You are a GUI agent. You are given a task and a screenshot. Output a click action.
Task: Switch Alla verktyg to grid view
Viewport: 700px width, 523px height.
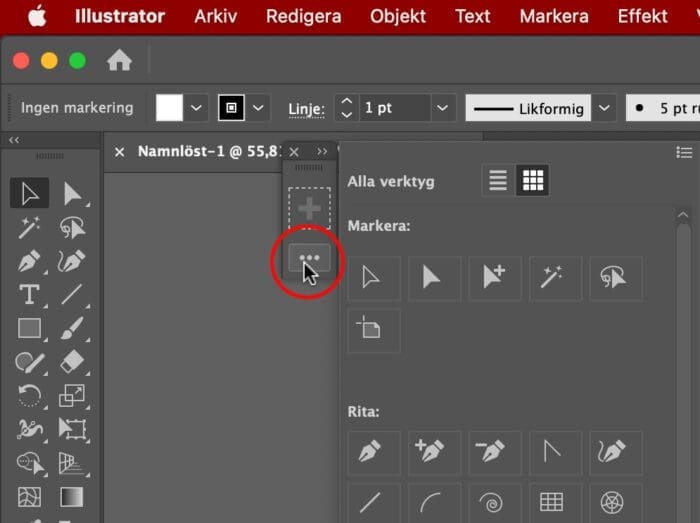point(533,181)
